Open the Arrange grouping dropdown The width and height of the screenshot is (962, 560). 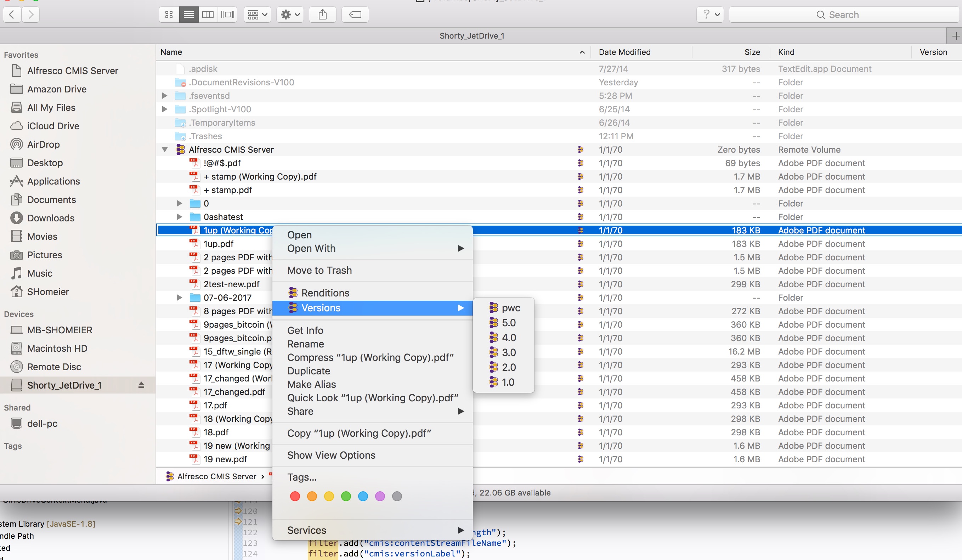click(257, 15)
